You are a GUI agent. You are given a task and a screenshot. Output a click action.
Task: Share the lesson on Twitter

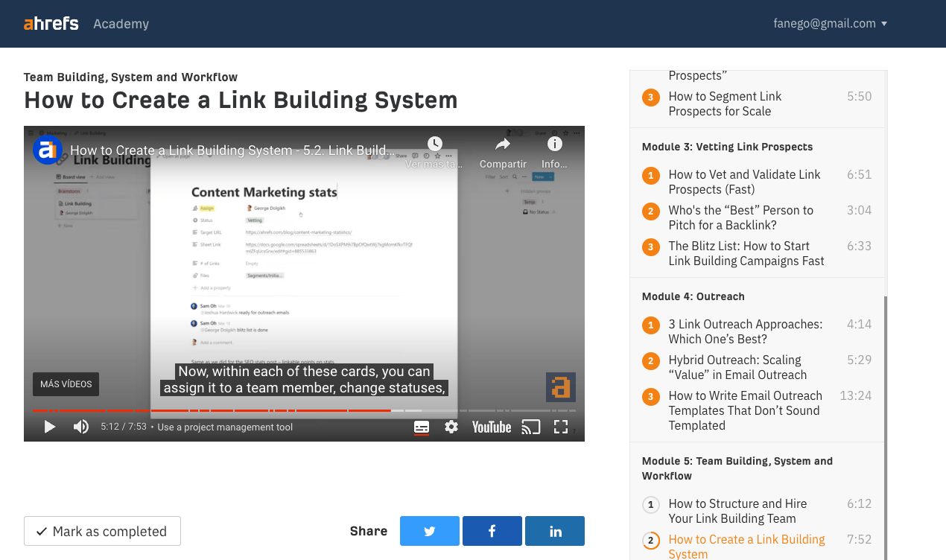429,530
